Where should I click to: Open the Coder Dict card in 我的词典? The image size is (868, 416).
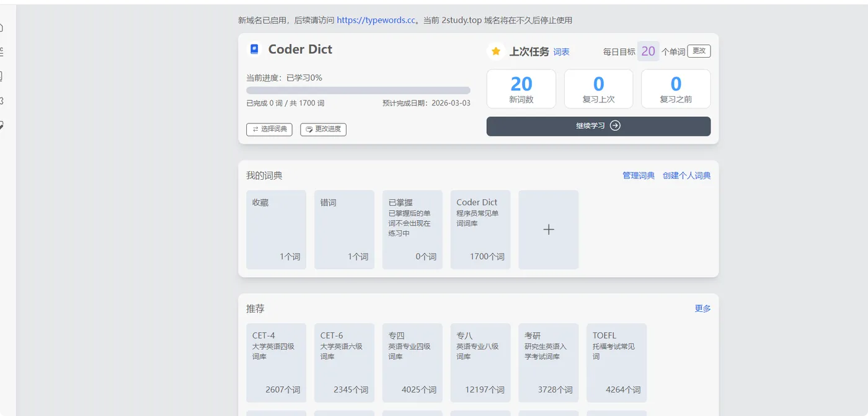coord(480,230)
